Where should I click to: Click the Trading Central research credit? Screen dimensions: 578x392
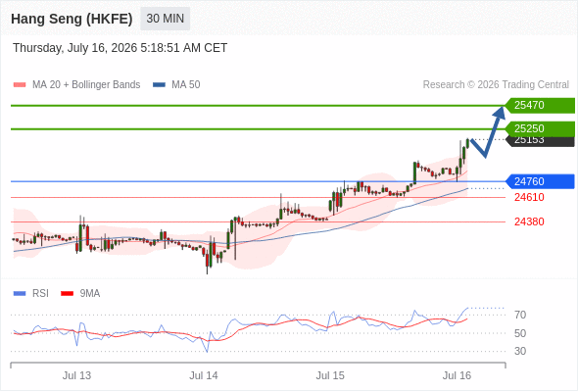click(x=496, y=85)
